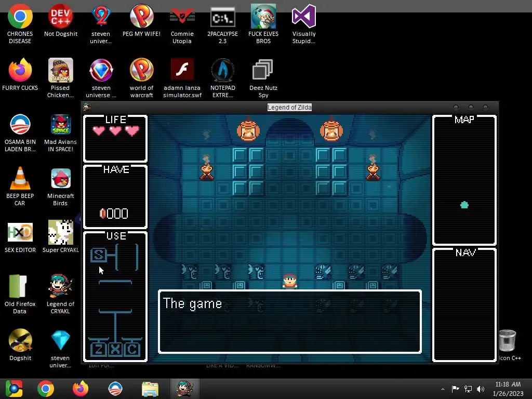Click the left orange hanging lantern
Screen dimensions: 532x399
(248, 131)
